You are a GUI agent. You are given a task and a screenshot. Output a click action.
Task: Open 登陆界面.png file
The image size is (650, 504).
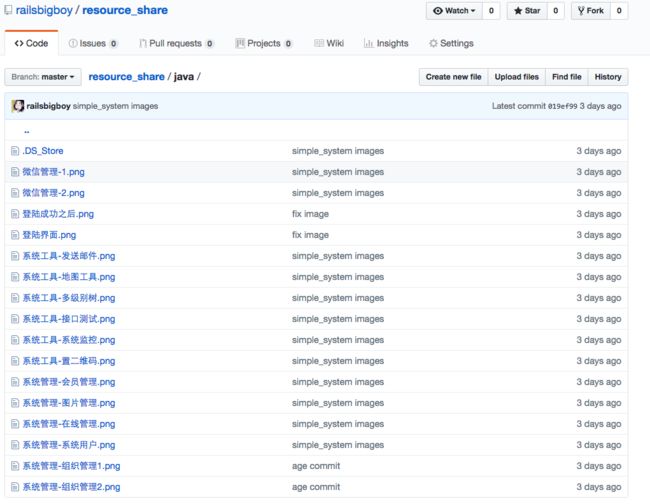[x=49, y=235]
